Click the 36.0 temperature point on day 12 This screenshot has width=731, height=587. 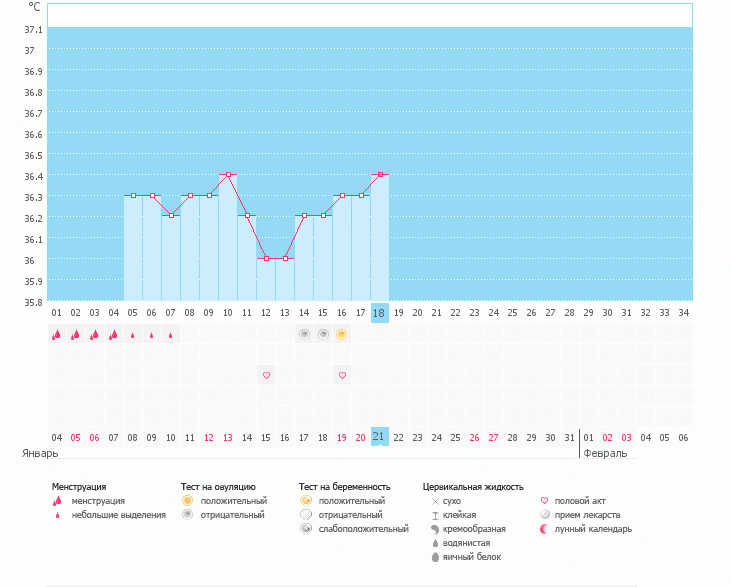pyautogui.click(x=266, y=259)
